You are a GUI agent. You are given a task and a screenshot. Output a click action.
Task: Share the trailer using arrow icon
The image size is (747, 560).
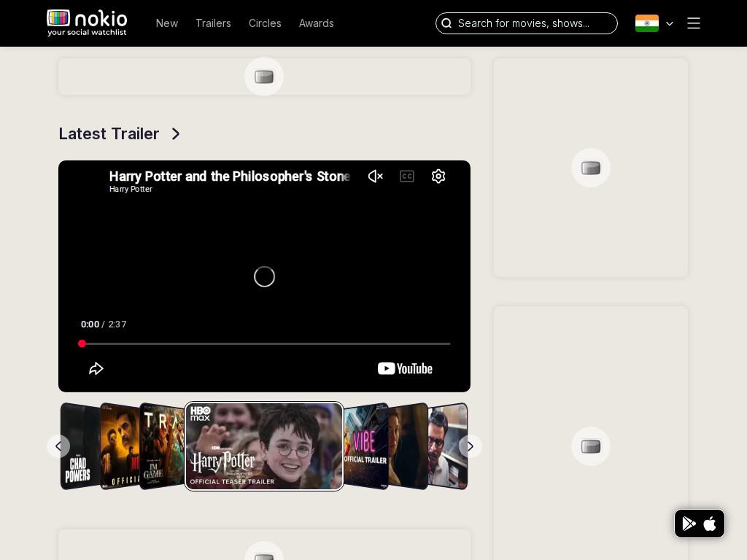click(x=96, y=368)
